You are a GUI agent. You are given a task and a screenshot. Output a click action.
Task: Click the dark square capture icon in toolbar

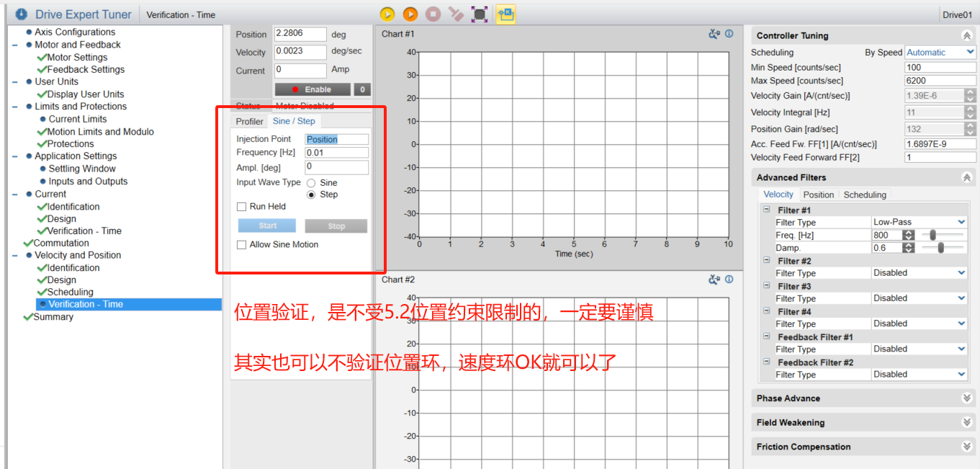pyautogui.click(x=479, y=14)
